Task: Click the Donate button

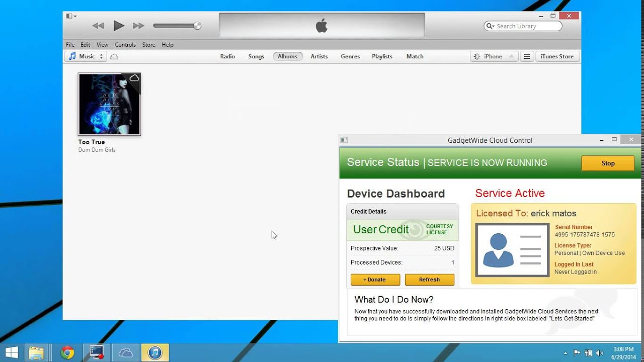Action: coord(375,280)
